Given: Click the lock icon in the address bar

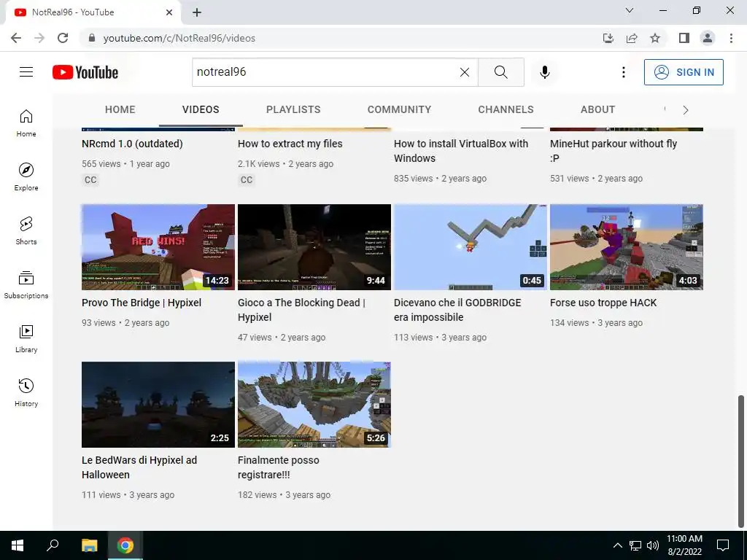Looking at the screenshot, I should click(92, 38).
